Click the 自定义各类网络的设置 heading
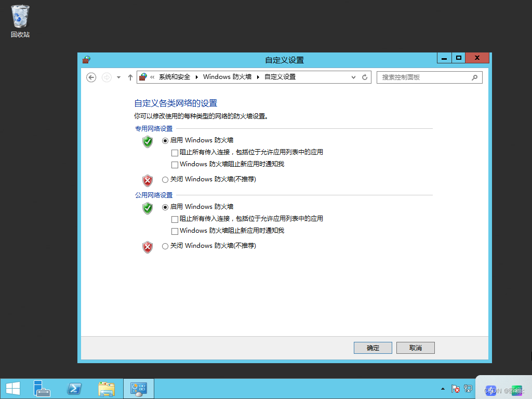Image resolution: width=532 pixels, height=399 pixels. [x=176, y=103]
